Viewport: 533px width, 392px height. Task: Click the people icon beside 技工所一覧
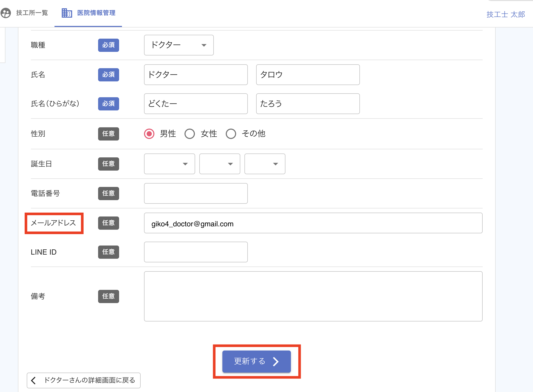pyautogui.click(x=6, y=13)
